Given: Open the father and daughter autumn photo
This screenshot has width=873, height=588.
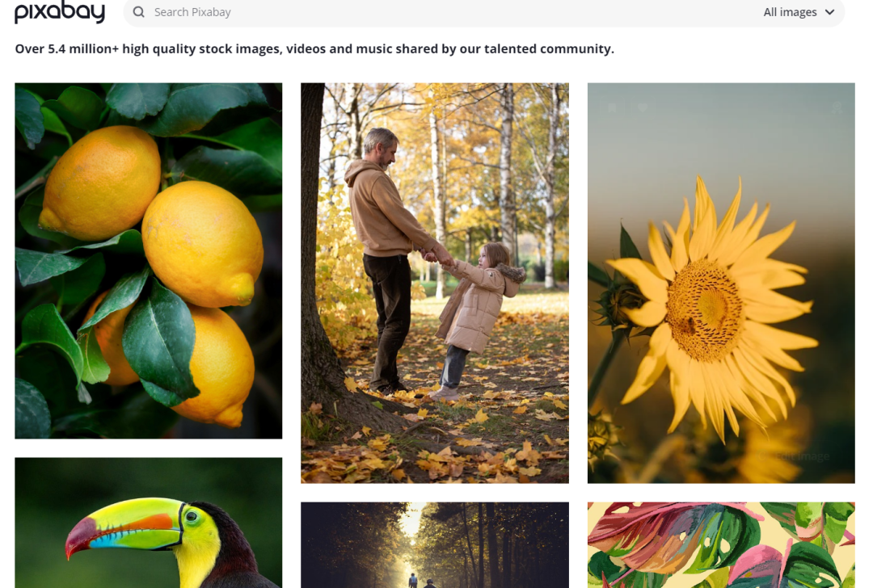Looking at the screenshot, I should (x=435, y=283).
